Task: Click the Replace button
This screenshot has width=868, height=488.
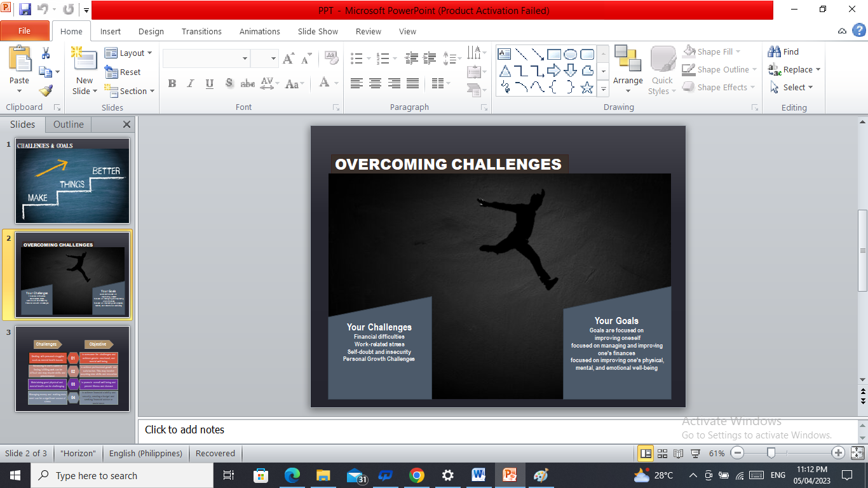Action: coord(794,69)
